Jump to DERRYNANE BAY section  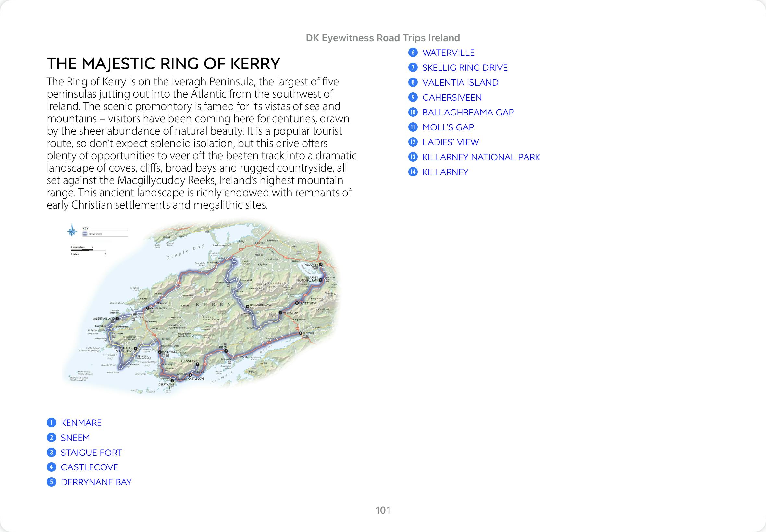pos(96,482)
